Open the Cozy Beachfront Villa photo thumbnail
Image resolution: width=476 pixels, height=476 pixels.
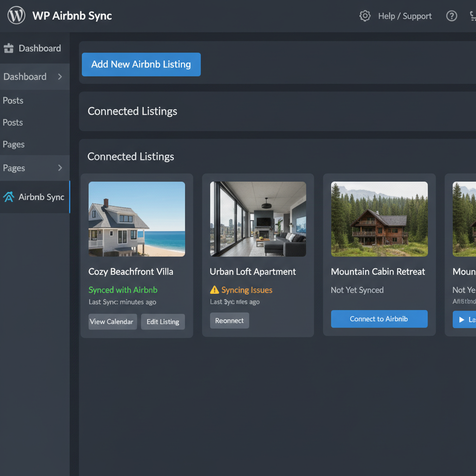pos(137,219)
